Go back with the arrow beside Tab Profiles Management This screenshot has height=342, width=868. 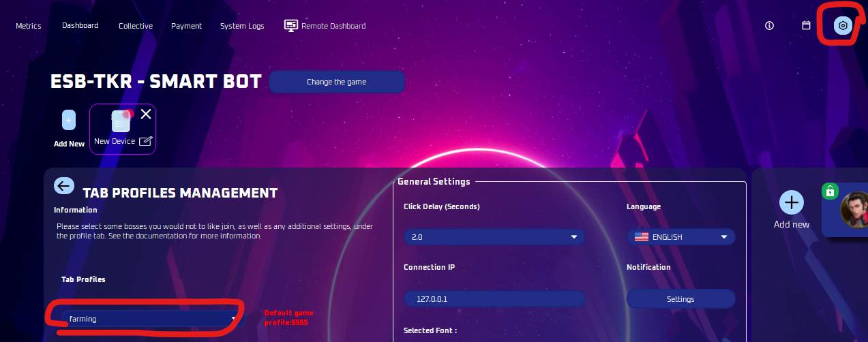pyautogui.click(x=64, y=186)
